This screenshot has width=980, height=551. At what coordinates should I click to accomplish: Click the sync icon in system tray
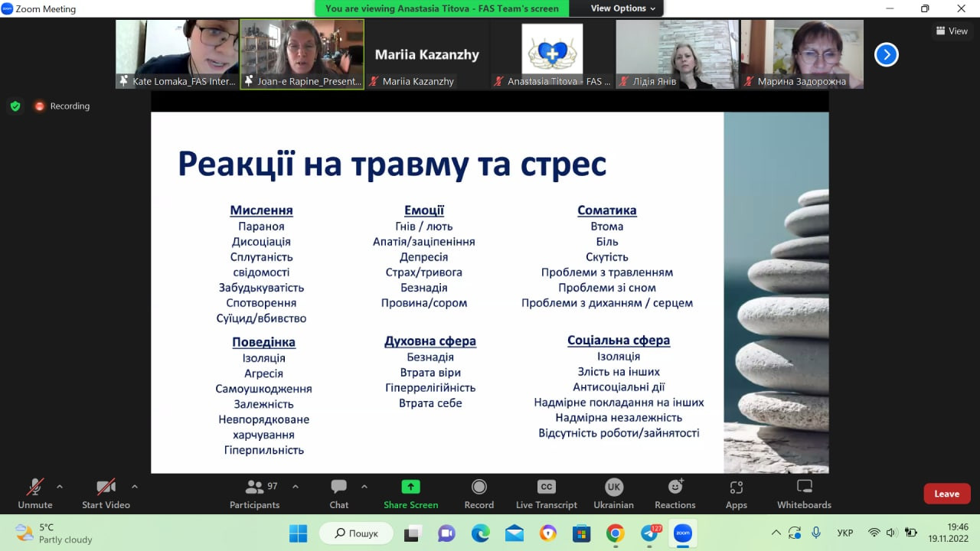pos(795,533)
